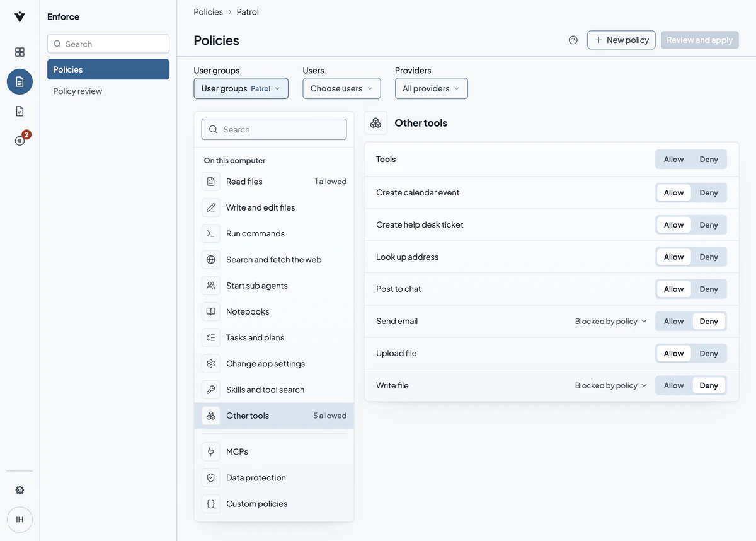Deny Upload file
756x541 pixels.
[x=709, y=354]
